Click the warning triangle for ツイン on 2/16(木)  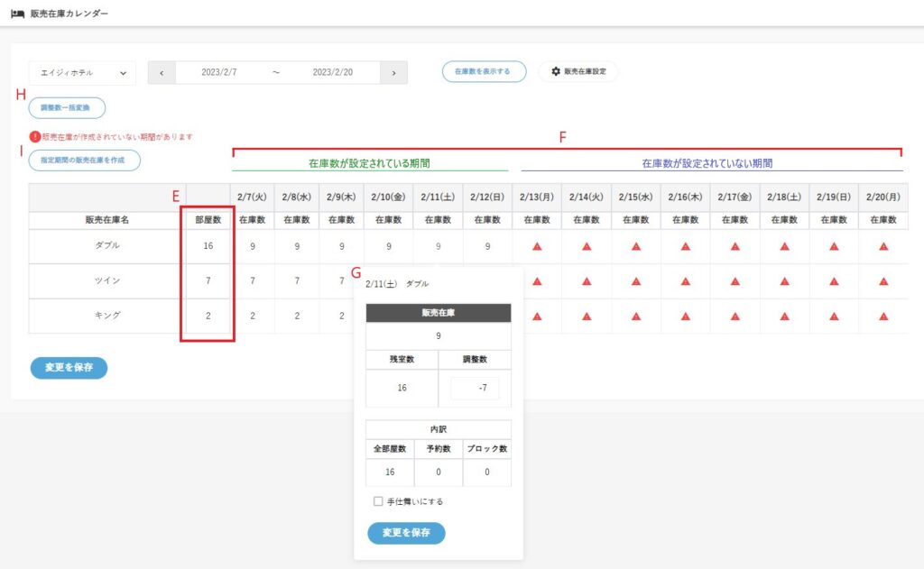coord(685,281)
